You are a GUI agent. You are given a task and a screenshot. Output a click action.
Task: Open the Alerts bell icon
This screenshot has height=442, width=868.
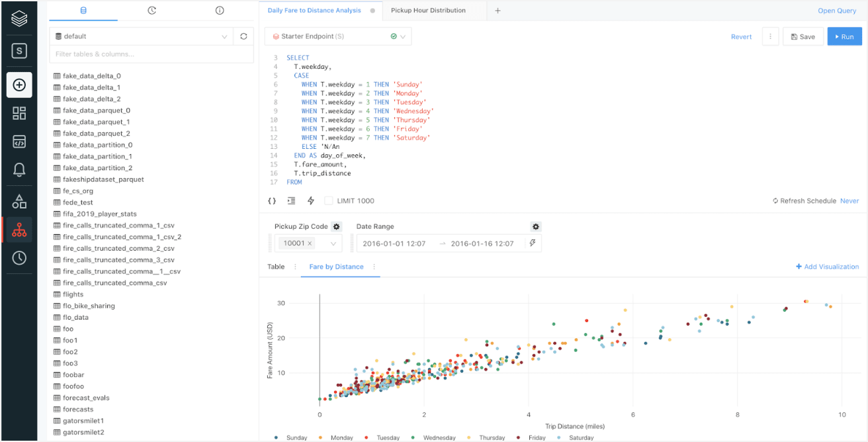(x=19, y=170)
